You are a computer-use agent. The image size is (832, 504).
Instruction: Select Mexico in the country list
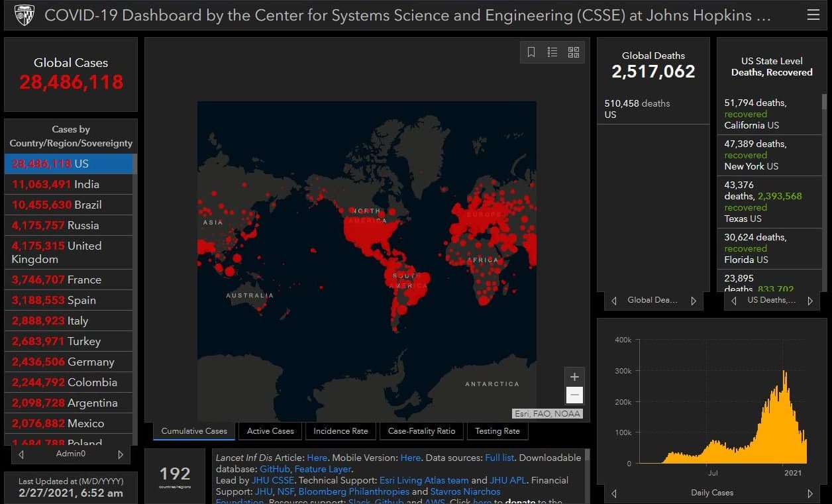[x=68, y=423]
